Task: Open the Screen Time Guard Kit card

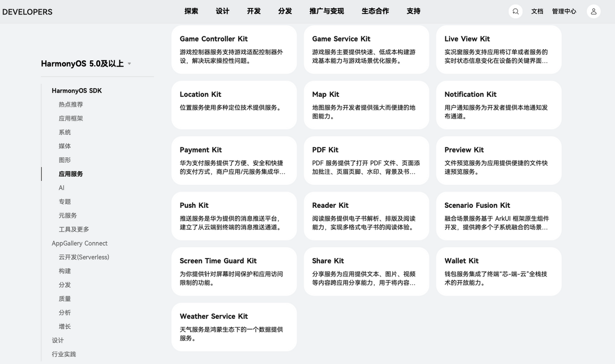Action: 234,271
